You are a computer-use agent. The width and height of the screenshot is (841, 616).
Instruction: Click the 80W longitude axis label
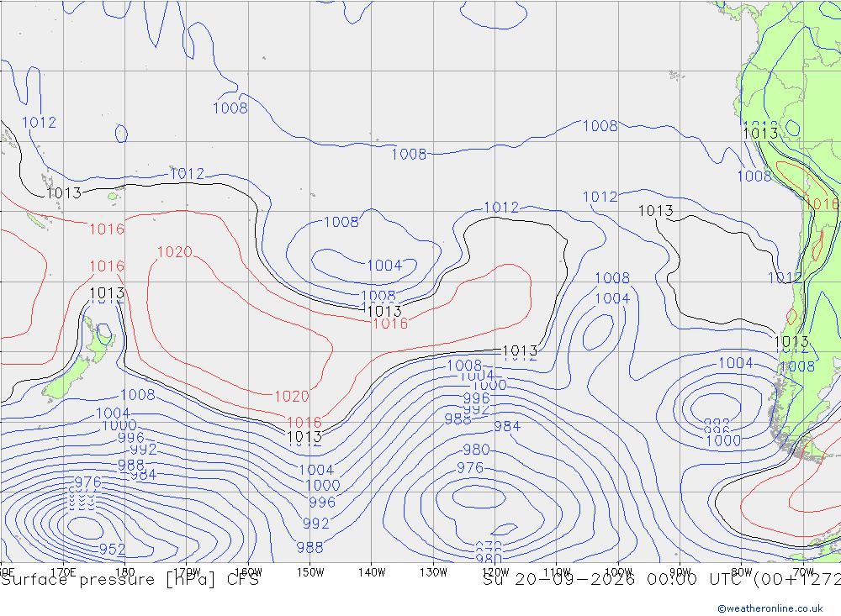(x=742, y=572)
